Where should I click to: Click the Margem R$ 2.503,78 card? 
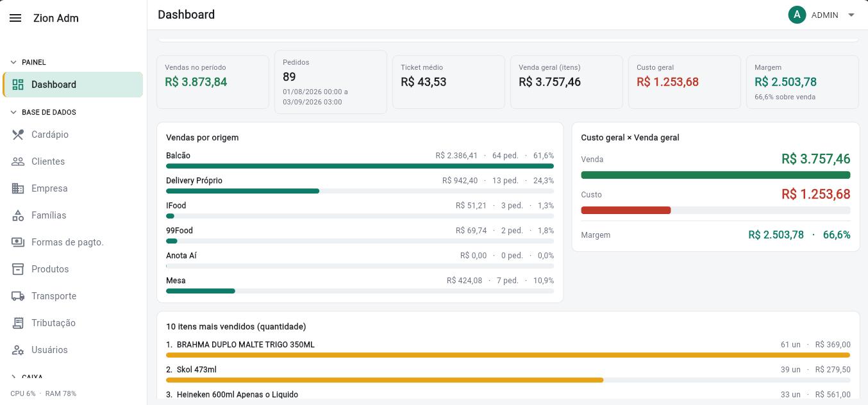tap(803, 82)
